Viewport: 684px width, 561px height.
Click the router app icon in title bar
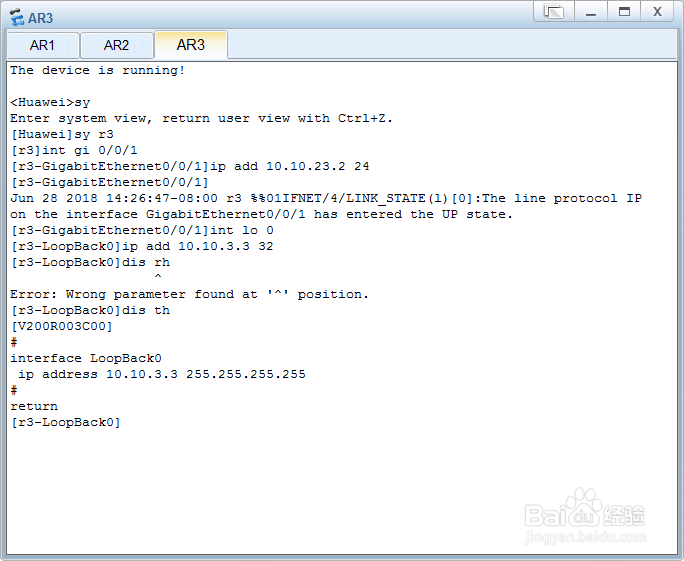(17, 17)
